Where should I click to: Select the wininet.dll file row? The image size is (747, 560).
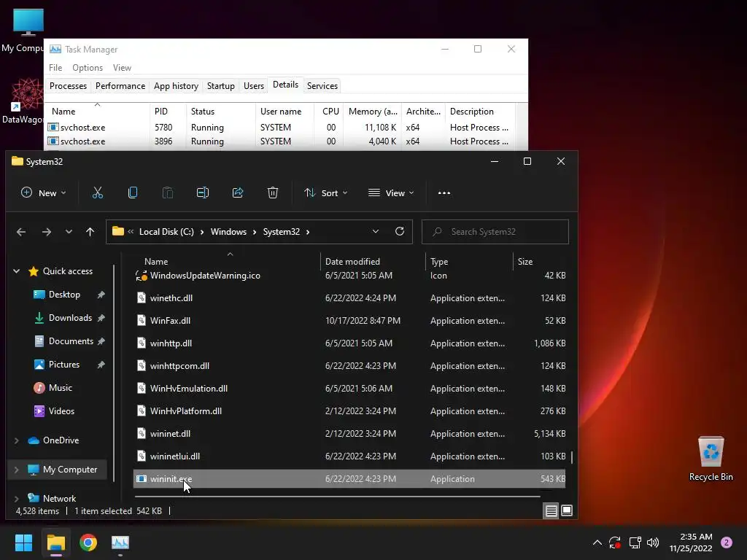pyautogui.click(x=349, y=434)
